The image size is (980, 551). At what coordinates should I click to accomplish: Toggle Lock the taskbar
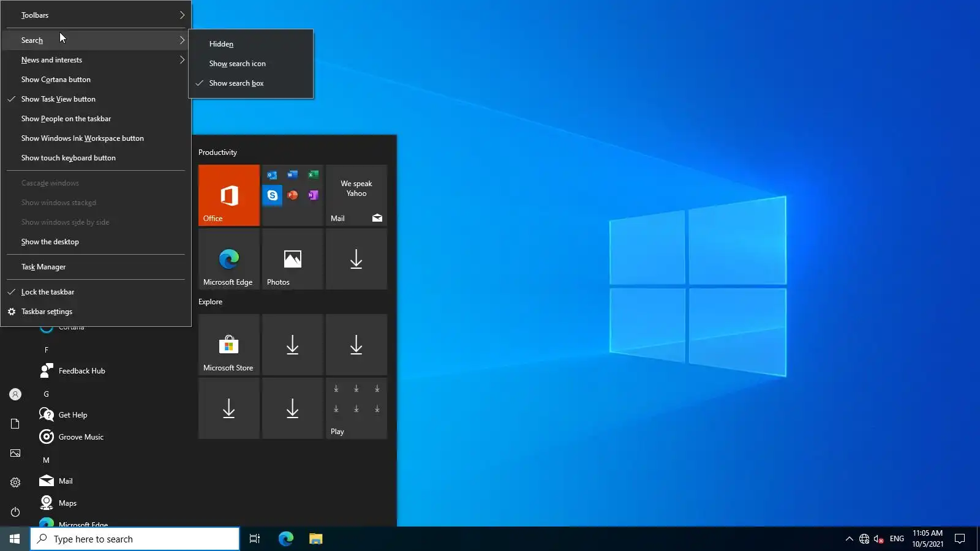(96, 292)
